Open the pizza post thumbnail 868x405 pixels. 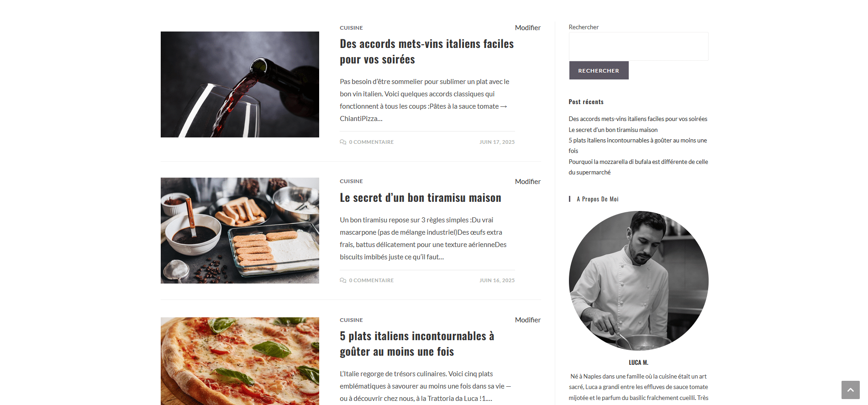(240, 361)
